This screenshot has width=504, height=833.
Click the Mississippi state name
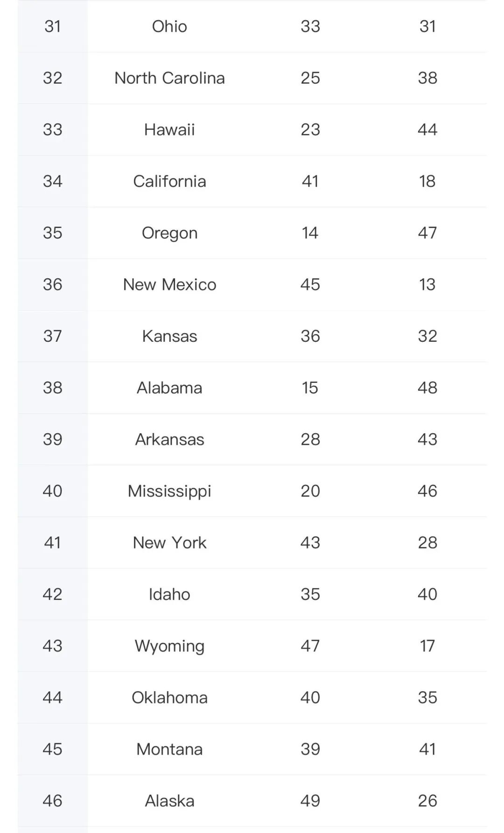click(169, 491)
